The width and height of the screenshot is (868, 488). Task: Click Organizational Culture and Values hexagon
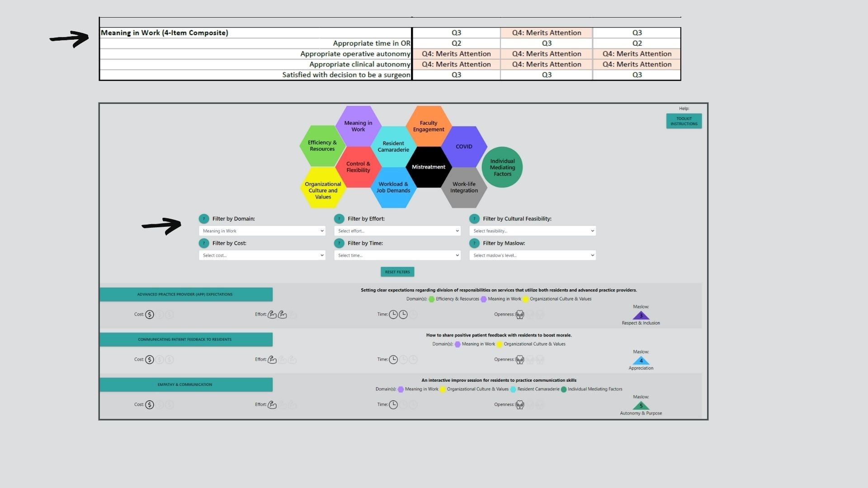[323, 188]
